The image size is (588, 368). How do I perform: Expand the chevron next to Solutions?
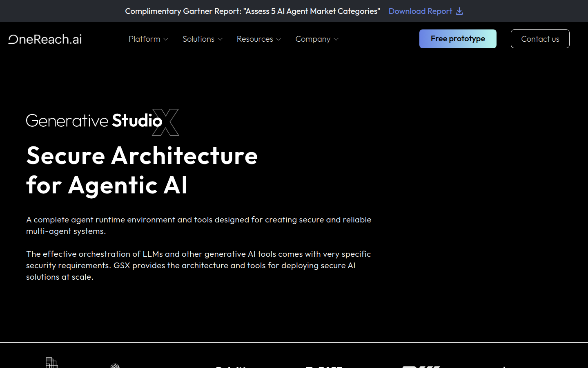(220, 39)
